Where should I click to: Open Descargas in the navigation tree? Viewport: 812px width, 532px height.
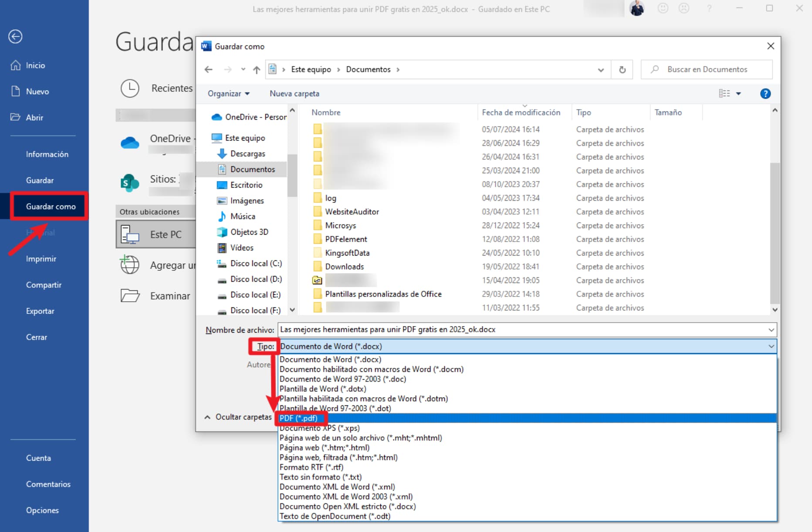pos(242,154)
